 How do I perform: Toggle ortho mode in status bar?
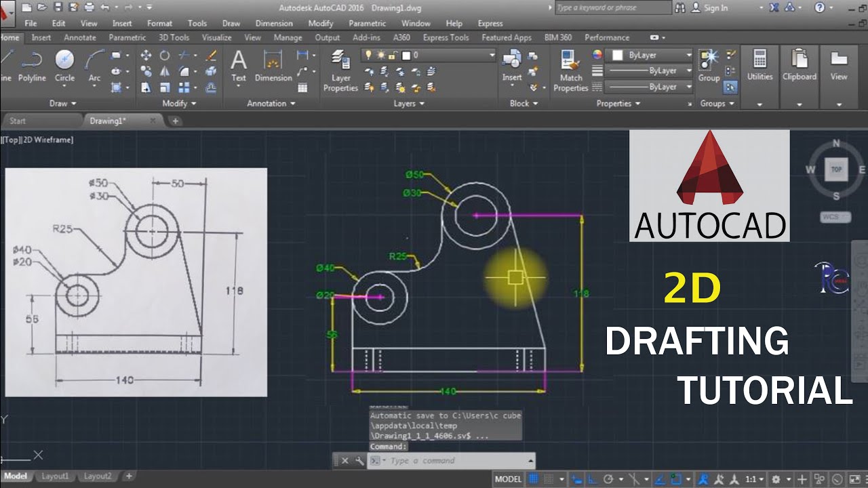click(x=594, y=479)
